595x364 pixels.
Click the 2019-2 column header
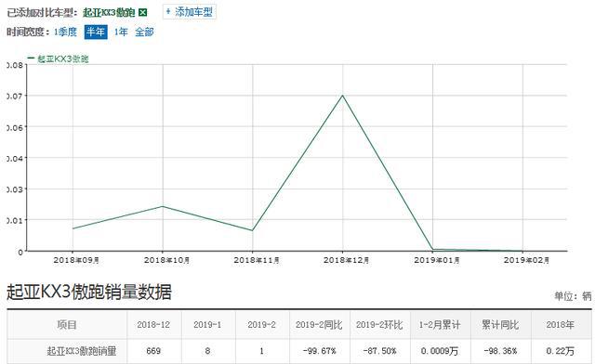261,325
